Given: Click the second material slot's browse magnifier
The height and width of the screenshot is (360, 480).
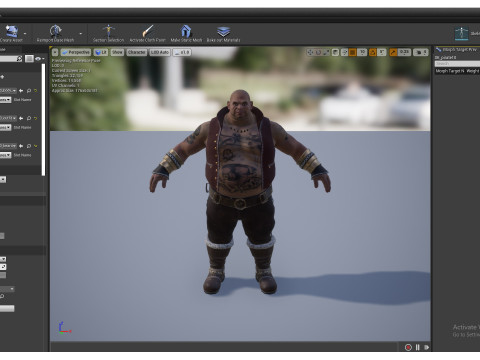Looking at the screenshot, I should click(29, 118).
